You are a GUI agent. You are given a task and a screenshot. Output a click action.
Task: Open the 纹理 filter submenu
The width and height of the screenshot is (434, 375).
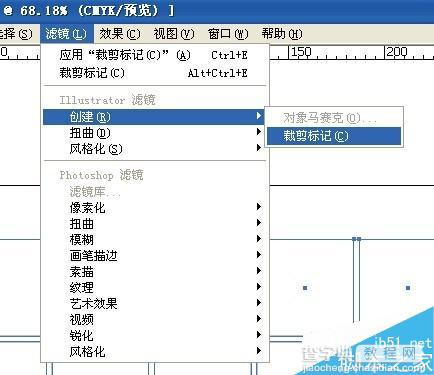tap(154, 287)
